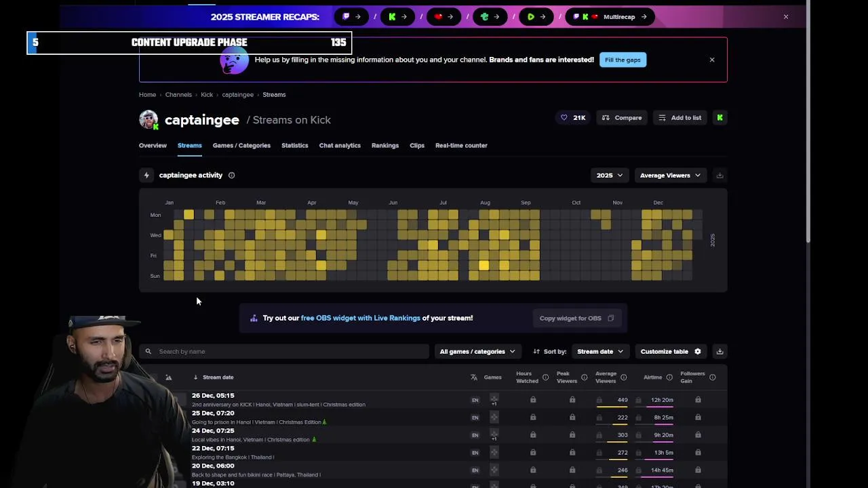
Task: Click Airtime info icon
Action: coord(669,378)
